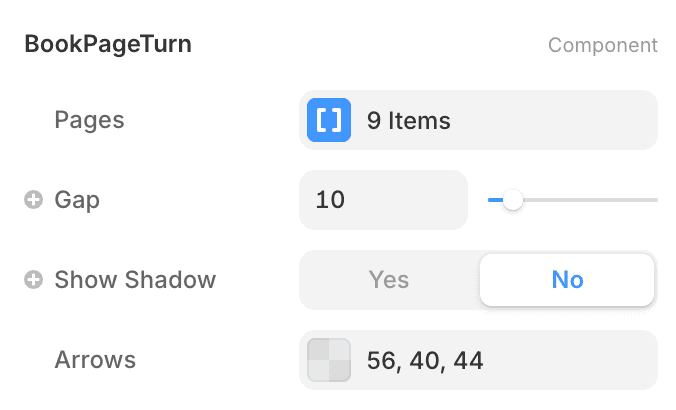Click the Show Shadow property label
676x410 pixels.
135,280
